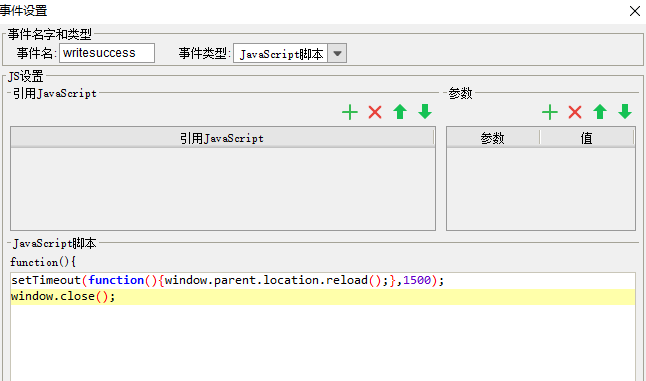Viewport: 646px width, 381px height.
Task: Click the 引用JavaScript column header
Action: [222, 138]
